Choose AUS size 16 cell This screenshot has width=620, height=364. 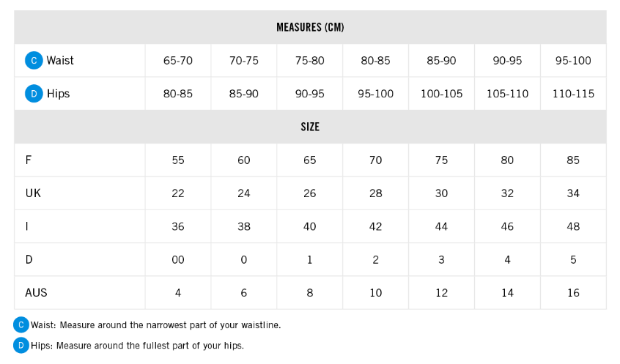point(573,292)
